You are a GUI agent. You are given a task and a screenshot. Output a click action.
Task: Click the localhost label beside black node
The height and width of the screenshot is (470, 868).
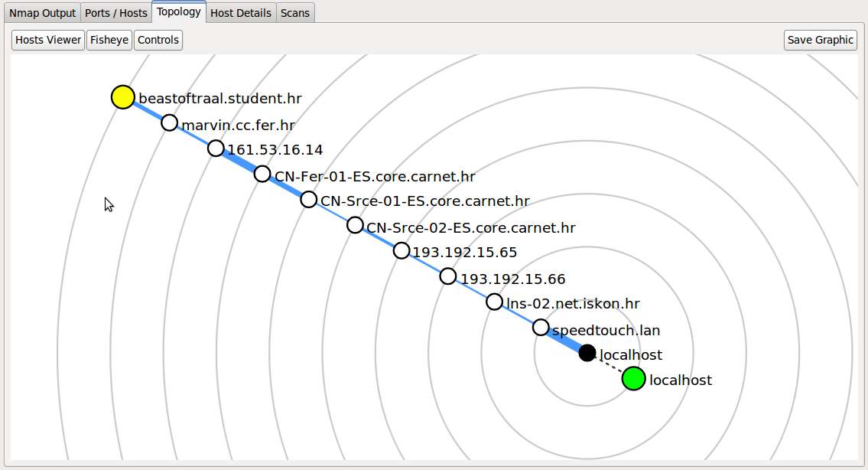click(631, 354)
